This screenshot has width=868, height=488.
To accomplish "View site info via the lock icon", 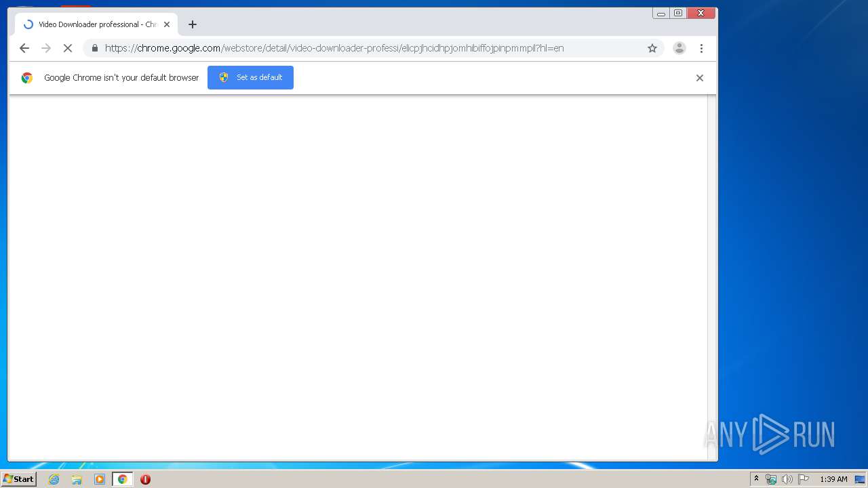I will tap(94, 48).
